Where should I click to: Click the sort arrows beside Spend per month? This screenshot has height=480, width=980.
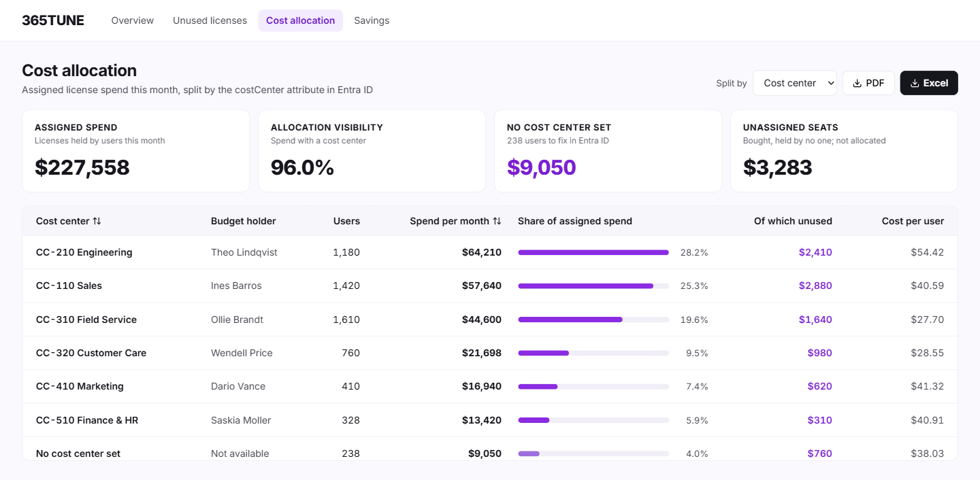[x=497, y=221]
